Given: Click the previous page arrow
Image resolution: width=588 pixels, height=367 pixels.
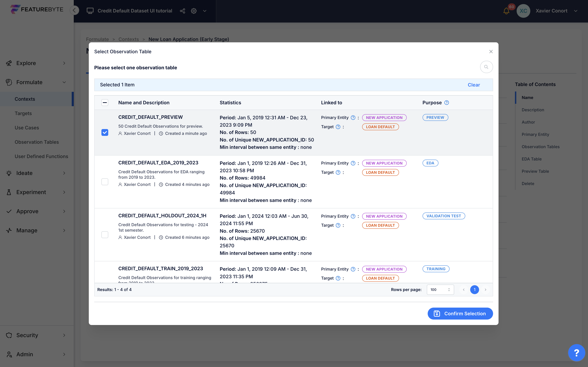Looking at the screenshot, I should click(x=464, y=290).
